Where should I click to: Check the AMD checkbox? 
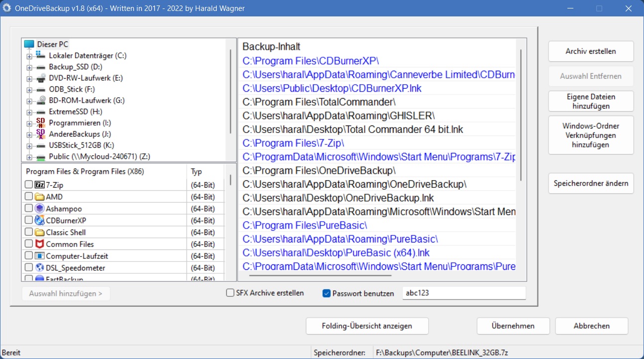click(28, 197)
